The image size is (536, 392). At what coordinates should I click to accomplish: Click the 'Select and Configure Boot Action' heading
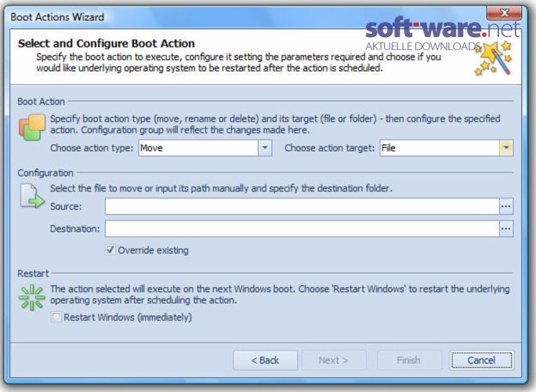107,43
